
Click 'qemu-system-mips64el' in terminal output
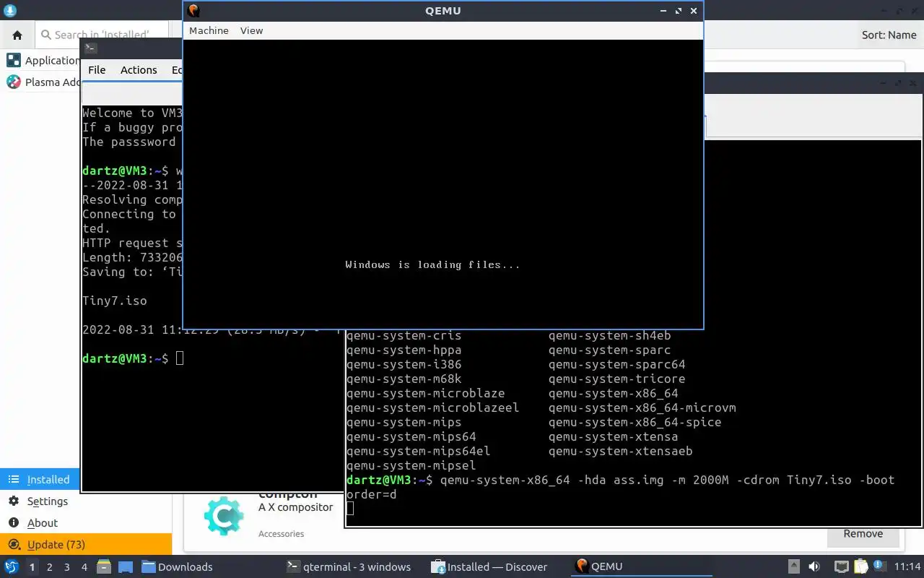pyautogui.click(x=418, y=451)
